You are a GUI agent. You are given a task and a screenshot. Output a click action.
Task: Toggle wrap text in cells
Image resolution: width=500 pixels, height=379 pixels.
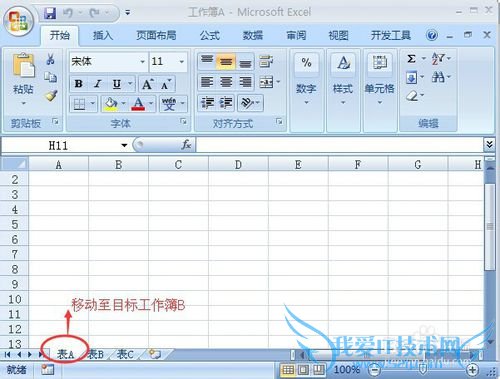click(266, 61)
